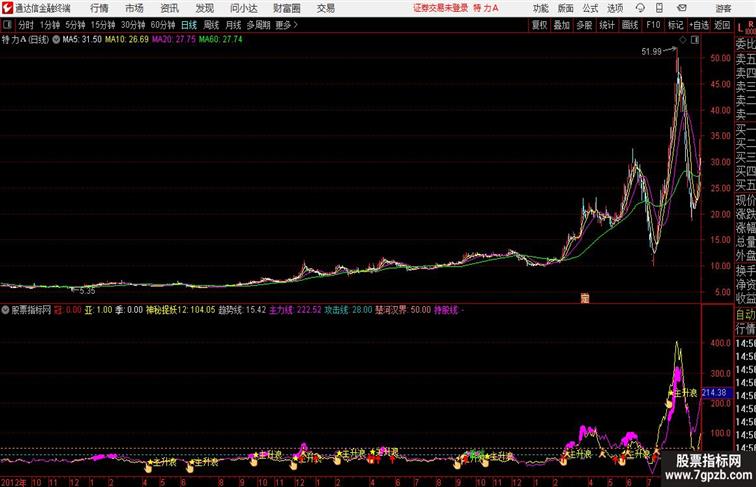Click the 趋势线: 15.42 indicator value
This screenshot has height=487, width=756.
(x=242, y=310)
